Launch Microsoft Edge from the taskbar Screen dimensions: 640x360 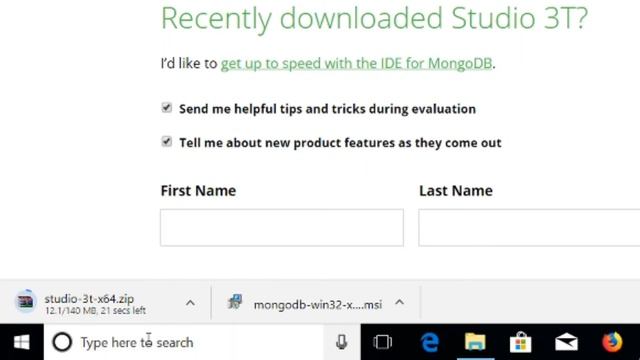430,342
